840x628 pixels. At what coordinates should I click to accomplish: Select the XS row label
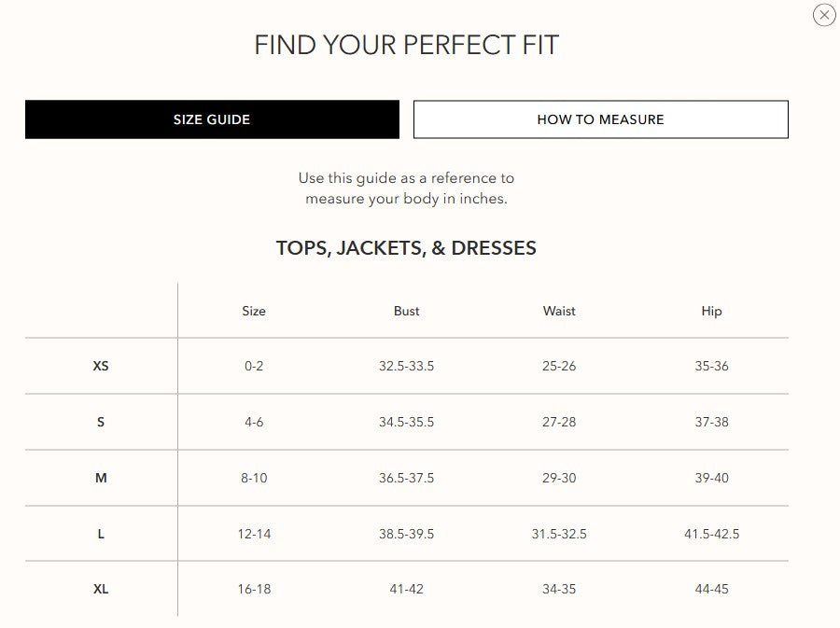[101, 366]
